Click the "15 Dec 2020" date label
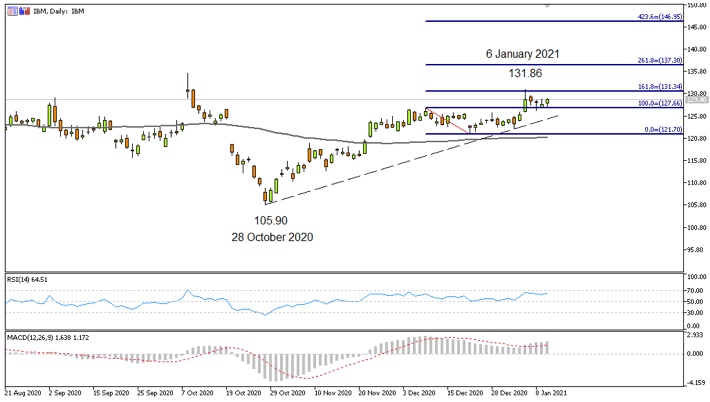This screenshot has height=402, width=710. (465, 393)
